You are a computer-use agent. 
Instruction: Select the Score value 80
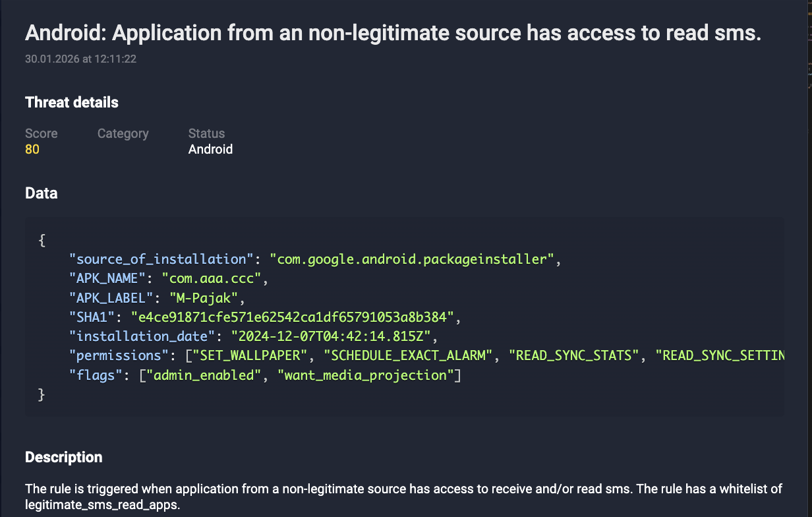[x=32, y=149]
